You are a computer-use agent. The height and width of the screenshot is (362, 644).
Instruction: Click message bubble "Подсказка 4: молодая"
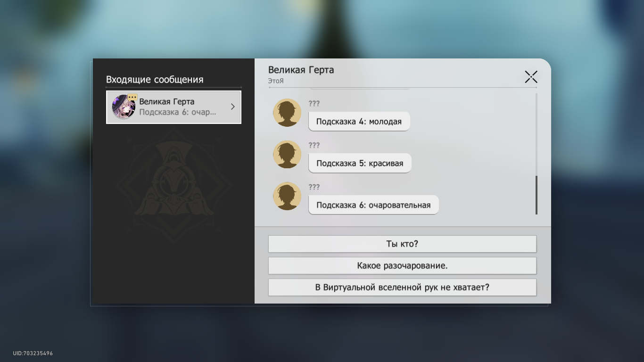tap(359, 121)
